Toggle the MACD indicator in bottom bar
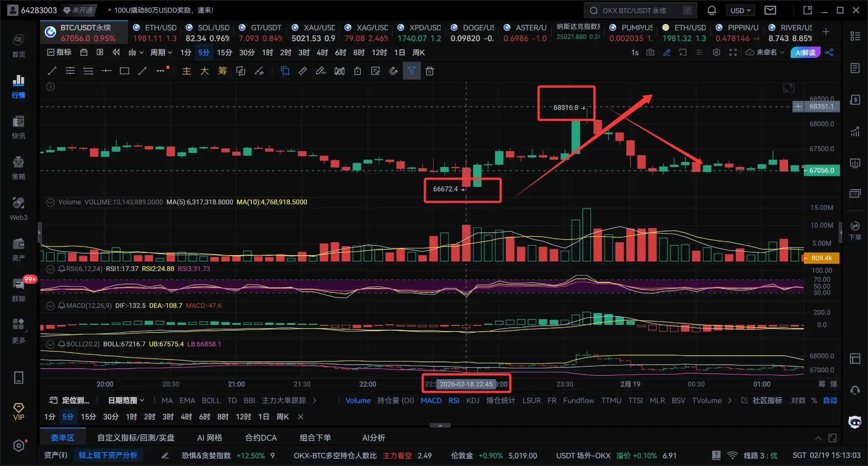Image resolution: width=868 pixels, height=466 pixels. coord(431,400)
